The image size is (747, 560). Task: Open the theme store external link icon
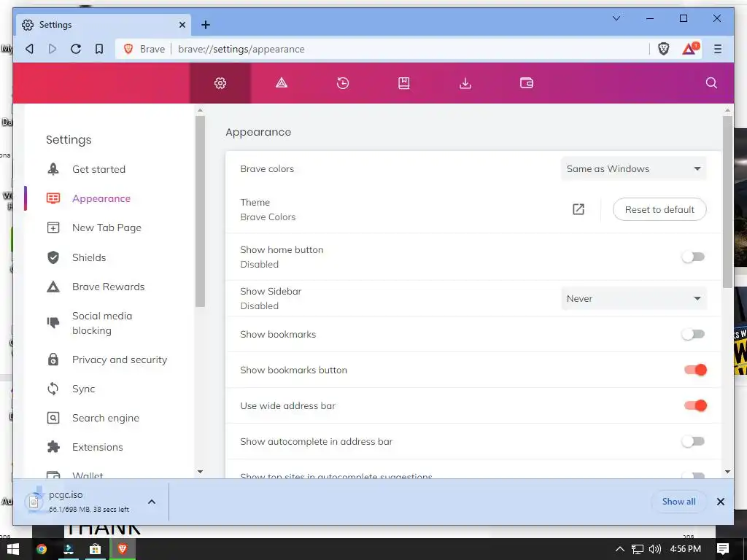pyautogui.click(x=578, y=209)
